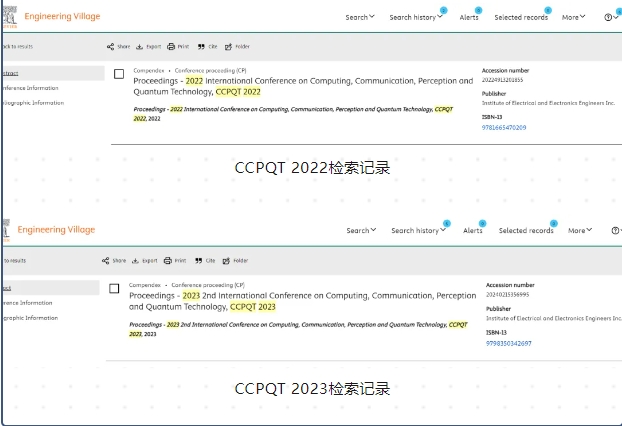Screen dimensions: 622x426
Task: Select Bibliographic Information in the upper sidebar
Action: pos(33,103)
